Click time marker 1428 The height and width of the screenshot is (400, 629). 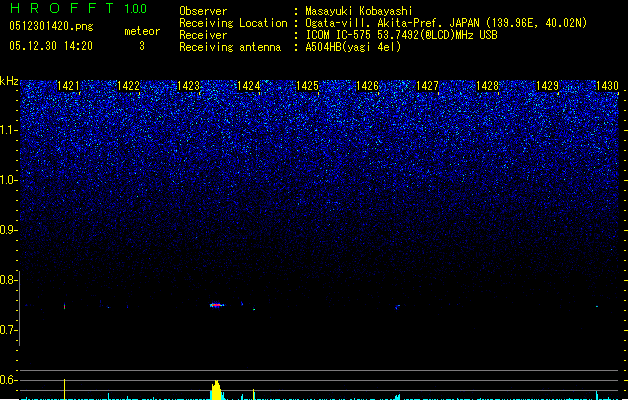(x=487, y=86)
